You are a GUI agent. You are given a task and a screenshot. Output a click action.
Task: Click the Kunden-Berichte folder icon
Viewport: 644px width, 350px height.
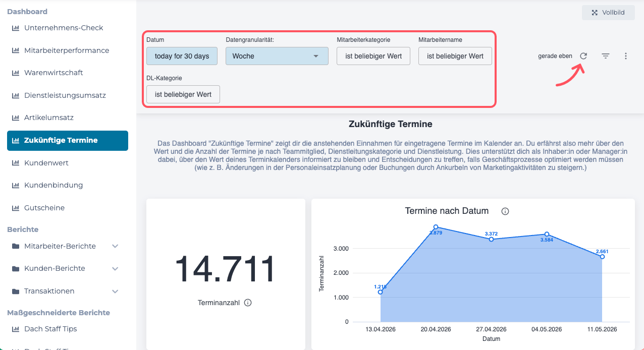point(15,268)
